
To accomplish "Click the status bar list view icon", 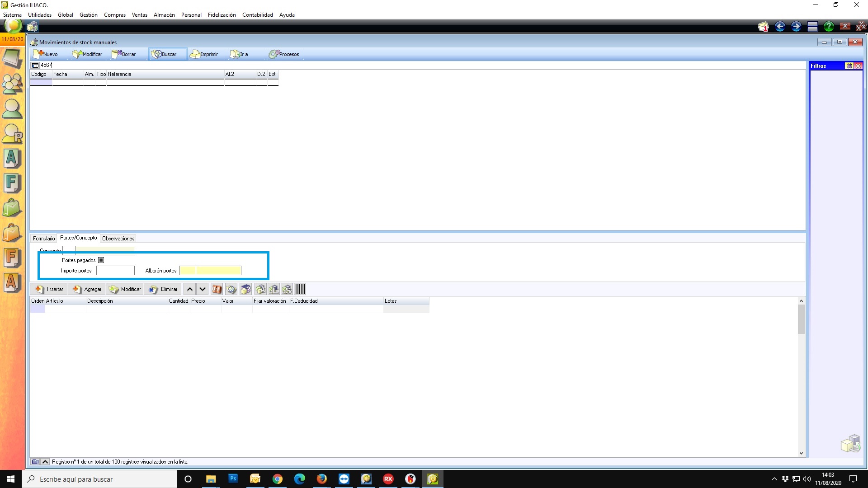I will click(35, 462).
